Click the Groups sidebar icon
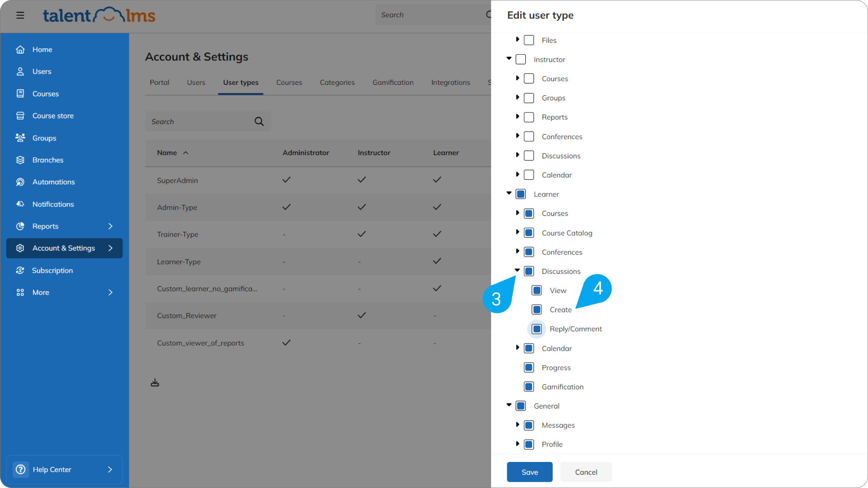 click(20, 138)
